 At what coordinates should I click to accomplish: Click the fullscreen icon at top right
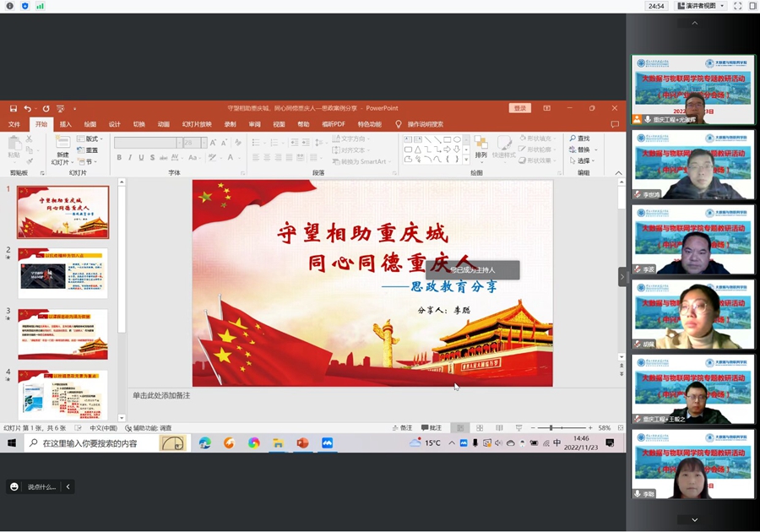pyautogui.click(x=738, y=6)
